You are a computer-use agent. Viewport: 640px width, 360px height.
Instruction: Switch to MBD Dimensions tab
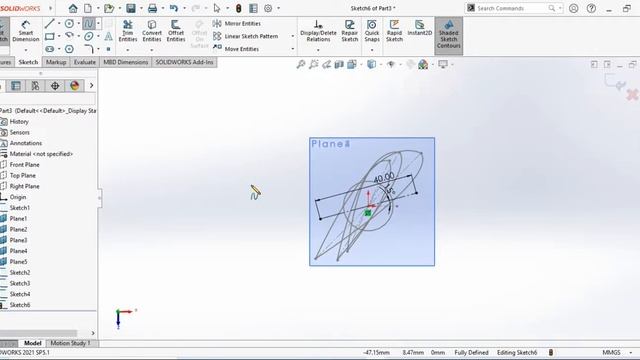tap(126, 62)
